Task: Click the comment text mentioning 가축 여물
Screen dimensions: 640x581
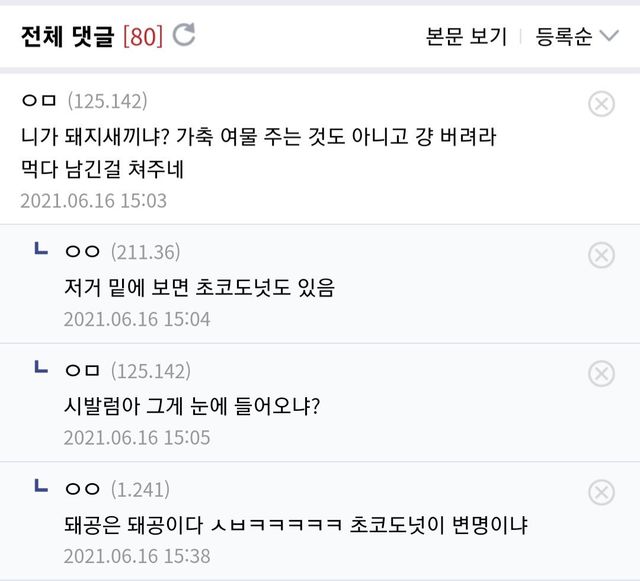Action: click(258, 135)
